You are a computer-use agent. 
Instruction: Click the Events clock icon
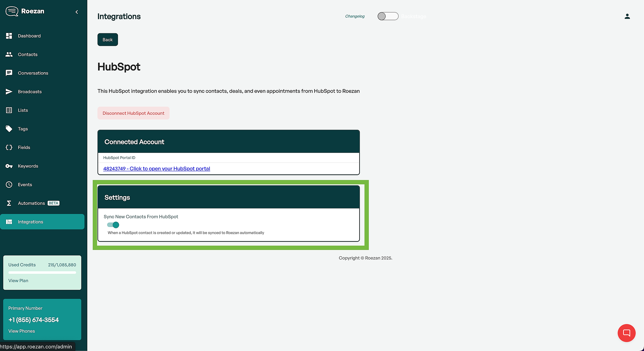pyautogui.click(x=9, y=185)
